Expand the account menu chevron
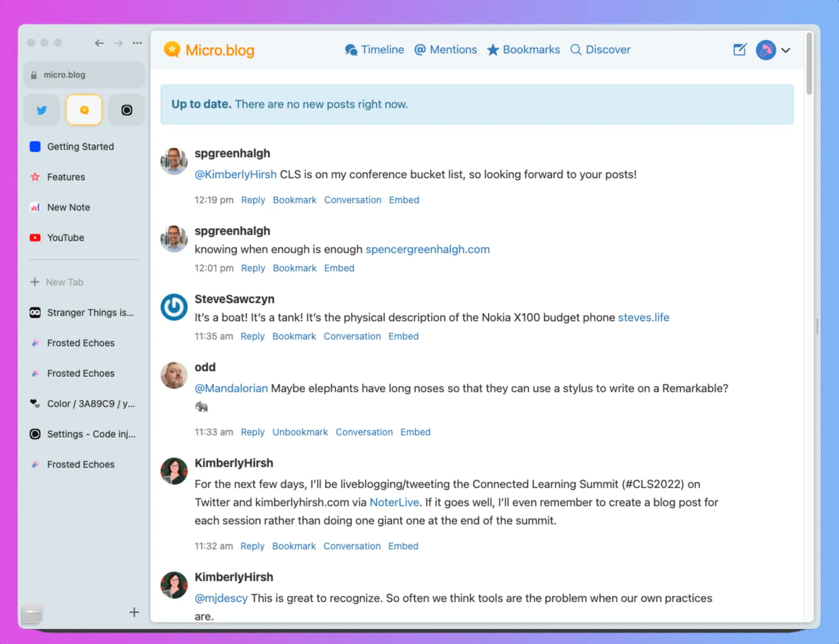Screen dimensions: 839x644 pos(786,50)
